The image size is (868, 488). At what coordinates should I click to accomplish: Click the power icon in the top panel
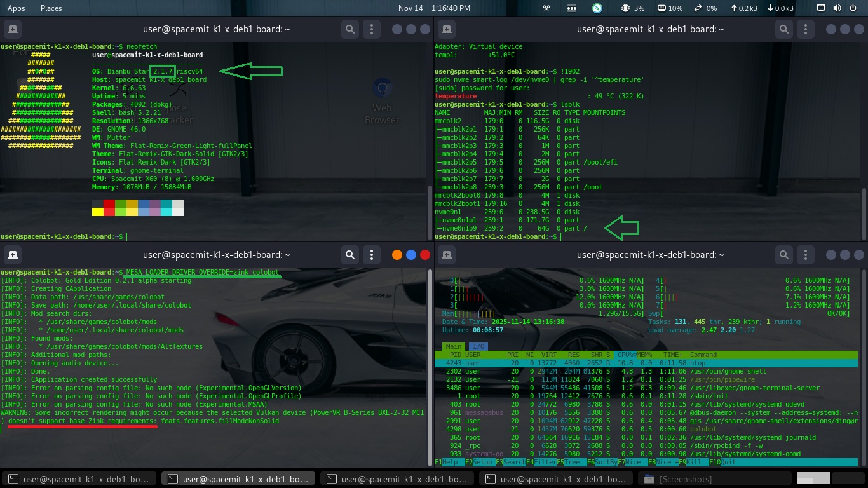(853, 8)
